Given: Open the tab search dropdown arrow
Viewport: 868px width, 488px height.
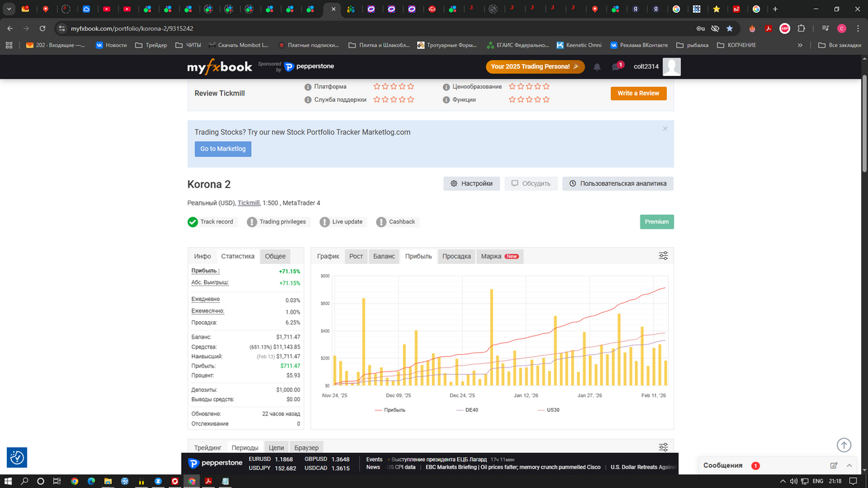Looking at the screenshot, I should coord(9,9).
